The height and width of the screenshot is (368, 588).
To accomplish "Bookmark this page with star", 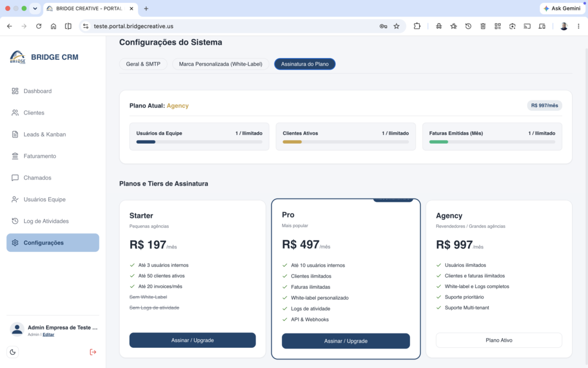I will click(396, 26).
